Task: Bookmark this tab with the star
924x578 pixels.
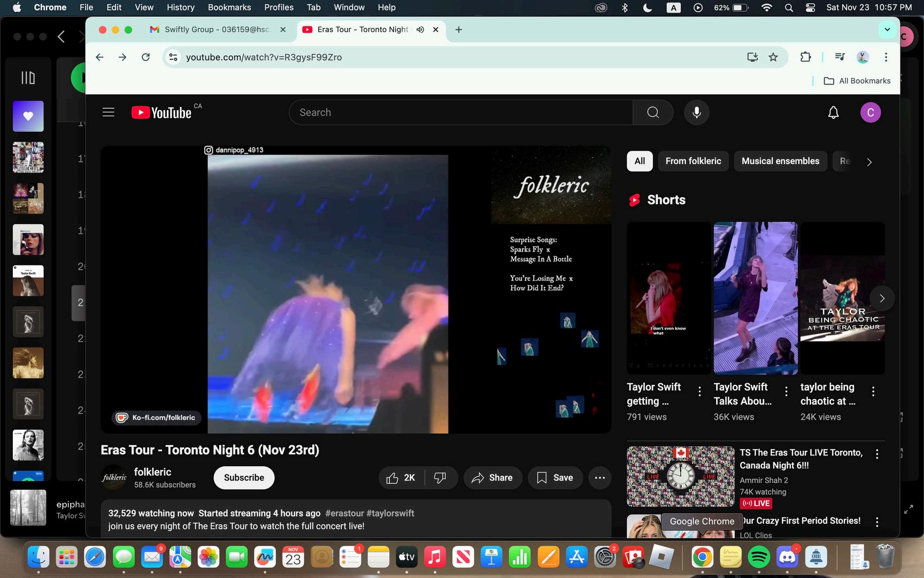Action: tap(773, 57)
